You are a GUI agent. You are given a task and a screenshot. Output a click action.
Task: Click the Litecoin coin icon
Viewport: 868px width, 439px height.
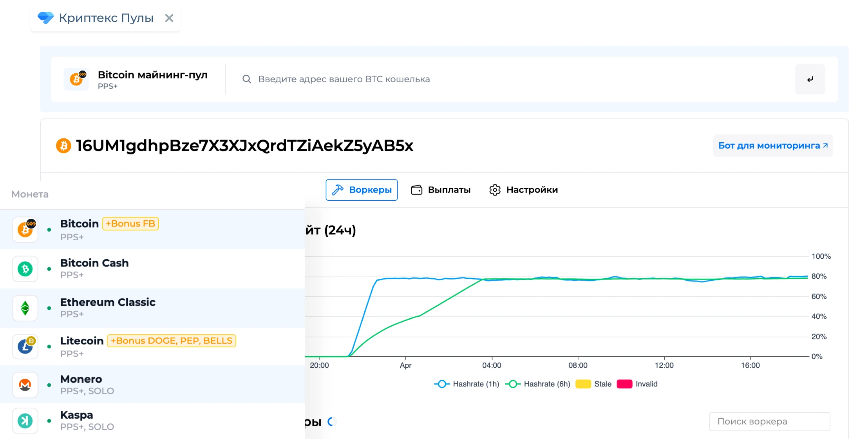click(x=25, y=346)
